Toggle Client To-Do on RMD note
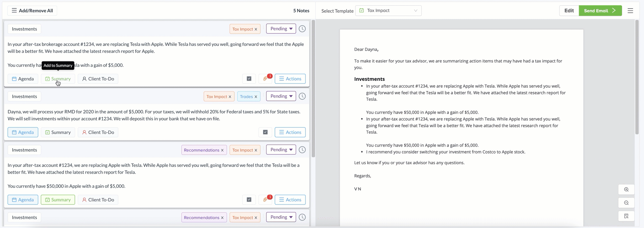The height and width of the screenshot is (228, 644). pos(98,132)
